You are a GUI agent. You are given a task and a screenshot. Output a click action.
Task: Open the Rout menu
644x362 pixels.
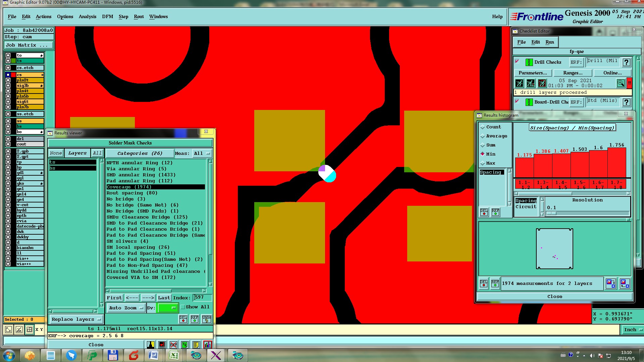(x=139, y=16)
